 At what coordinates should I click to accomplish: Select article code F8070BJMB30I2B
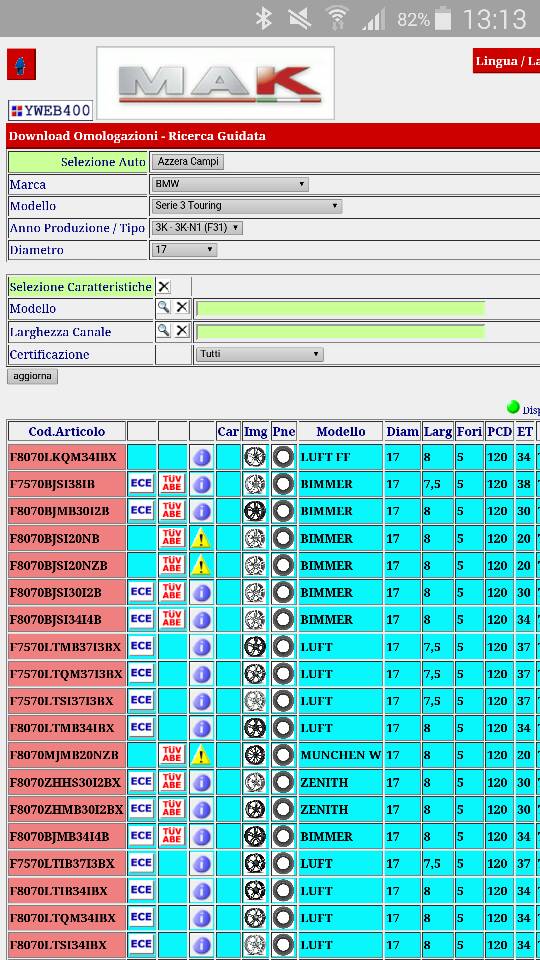[x=67, y=511]
